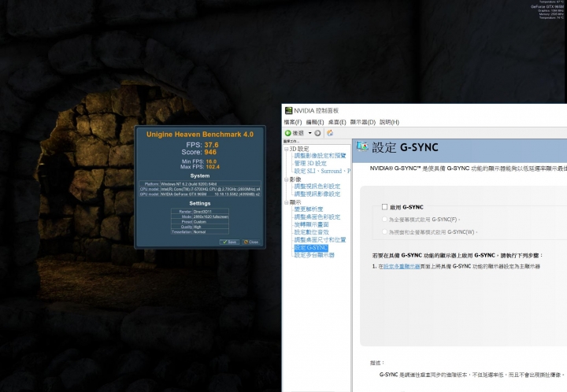Click the Tessellation Normal settings row
Image resolution: width=567 pixels, height=392 pixels.
200,232
